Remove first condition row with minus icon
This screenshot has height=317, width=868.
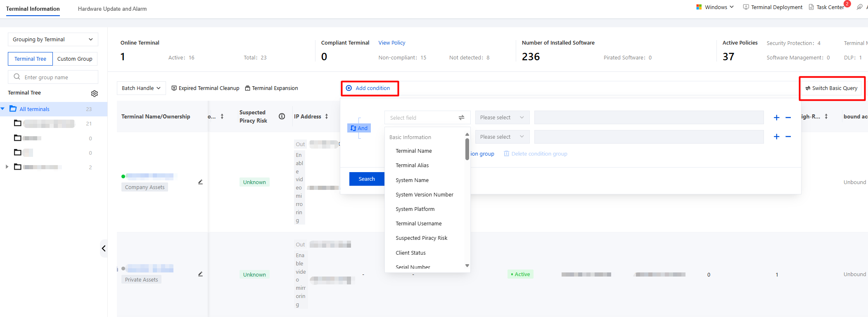point(788,118)
